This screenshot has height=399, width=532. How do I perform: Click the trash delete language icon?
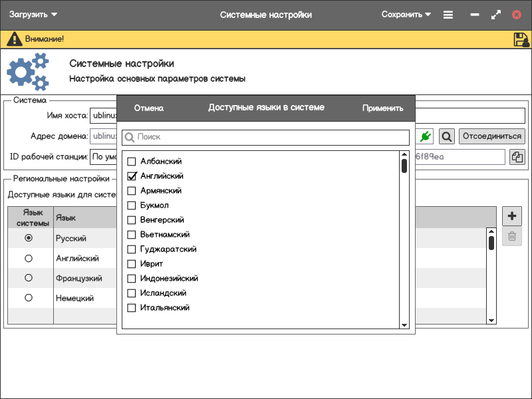(x=511, y=236)
